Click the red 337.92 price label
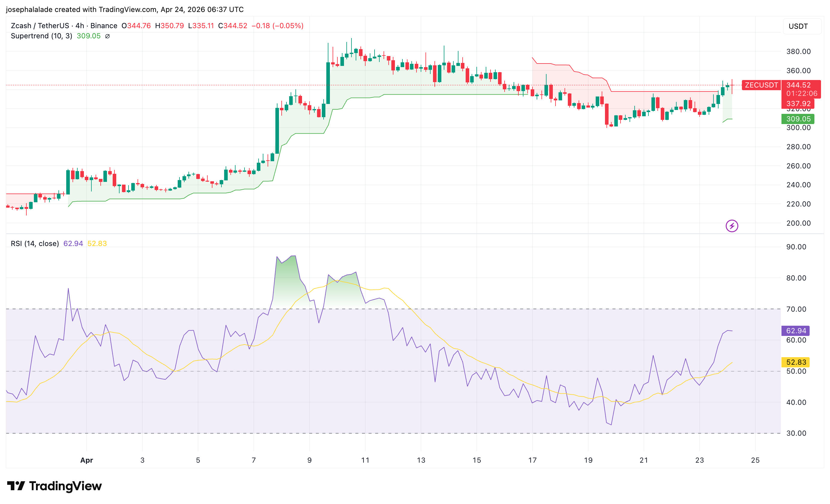Viewport: 830px width, 504px height. [798, 104]
